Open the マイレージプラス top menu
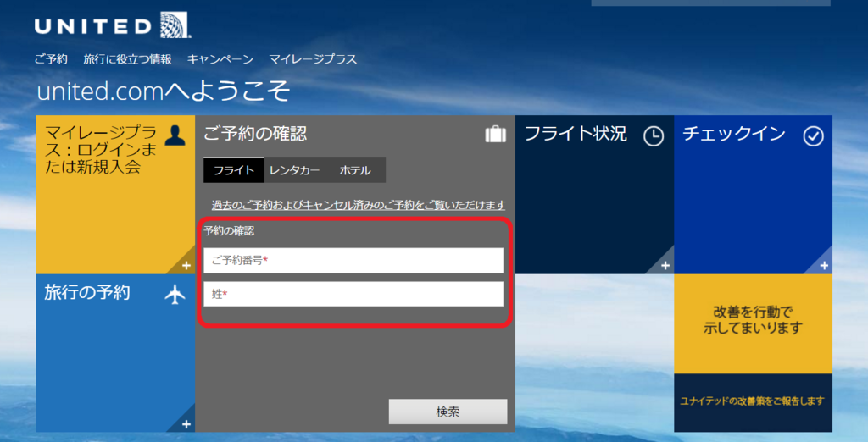The image size is (868, 442). tap(313, 59)
